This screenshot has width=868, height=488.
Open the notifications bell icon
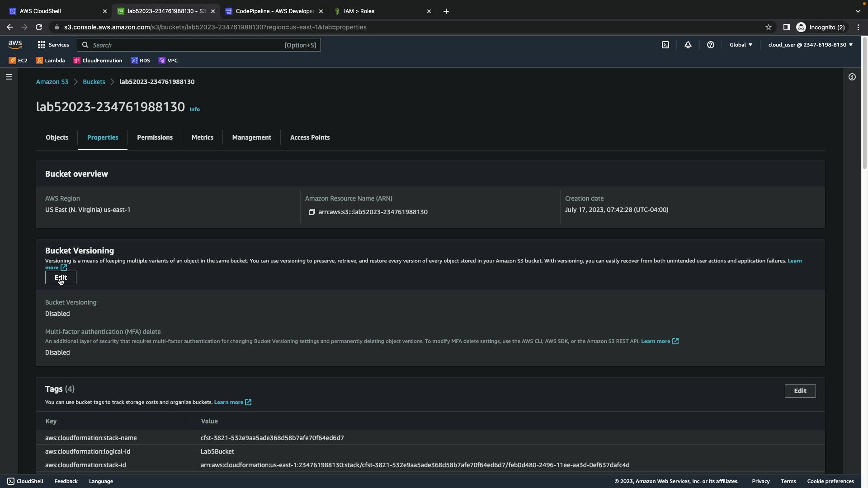(688, 45)
